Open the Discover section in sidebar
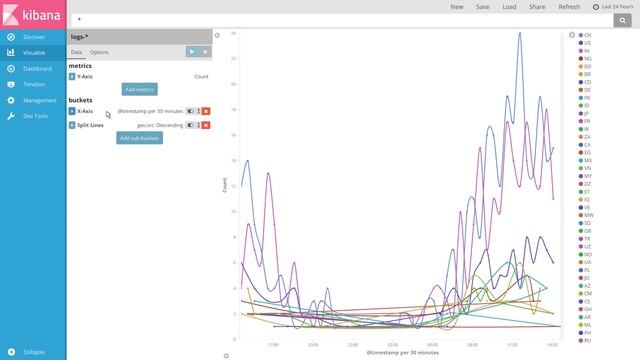Screen dimensions: 640x360 33,37
